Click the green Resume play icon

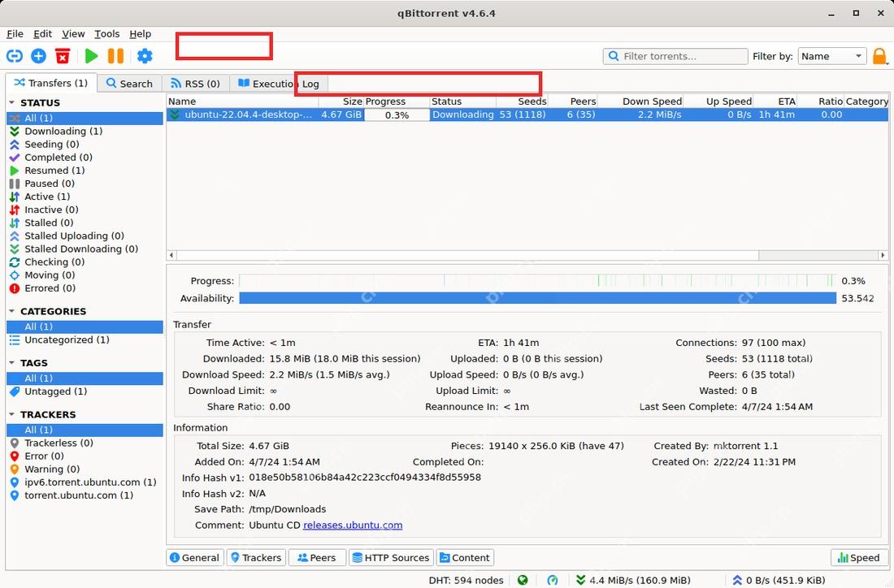coord(91,56)
